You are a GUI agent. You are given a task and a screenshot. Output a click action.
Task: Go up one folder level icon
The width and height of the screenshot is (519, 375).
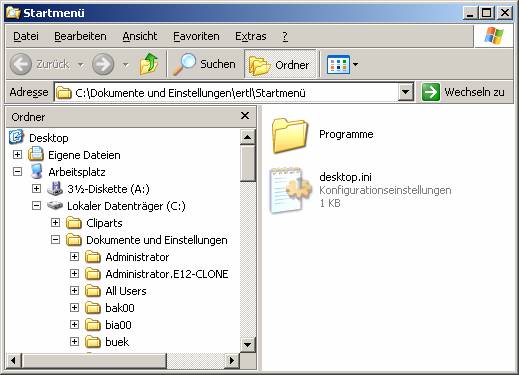149,63
